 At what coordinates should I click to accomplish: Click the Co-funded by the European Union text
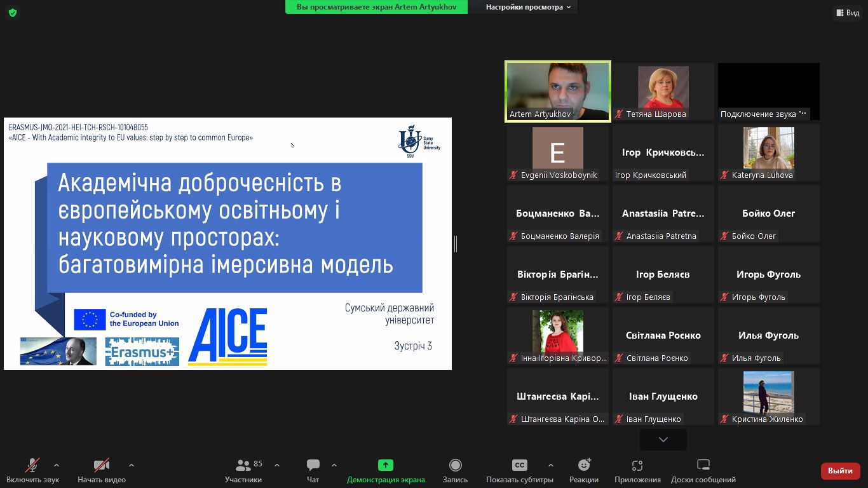click(144, 319)
